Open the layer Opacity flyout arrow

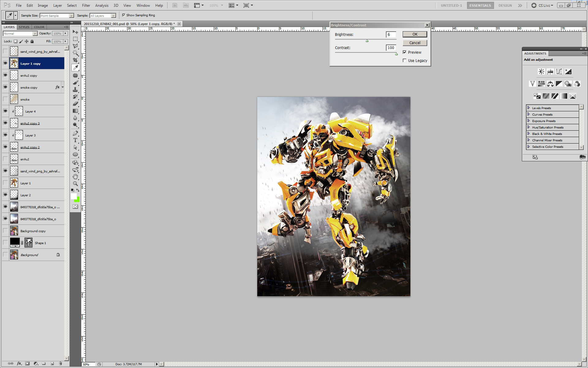[x=65, y=33]
